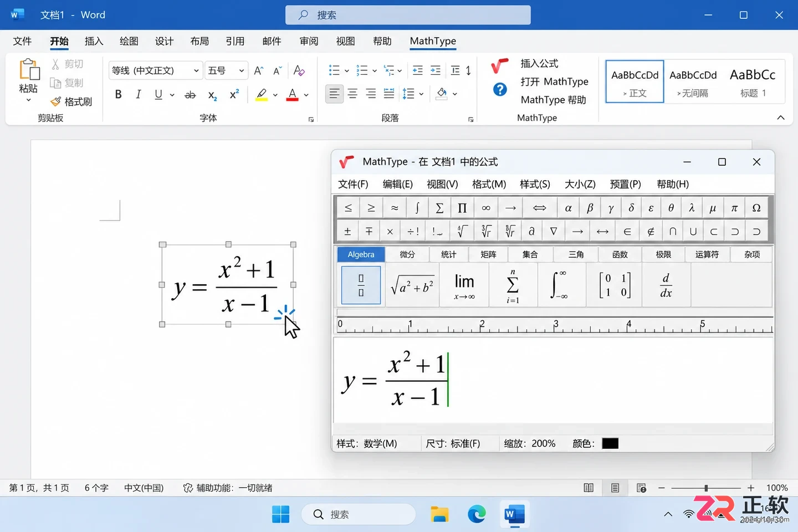Viewport: 798px width, 532px height.
Task: Click the zoom slider in Word status bar
Action: point(706,488)
